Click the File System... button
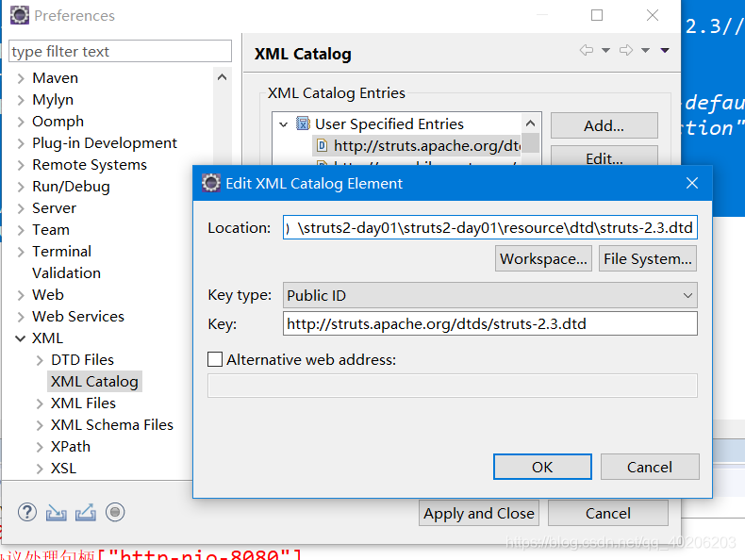 (647, 258)
